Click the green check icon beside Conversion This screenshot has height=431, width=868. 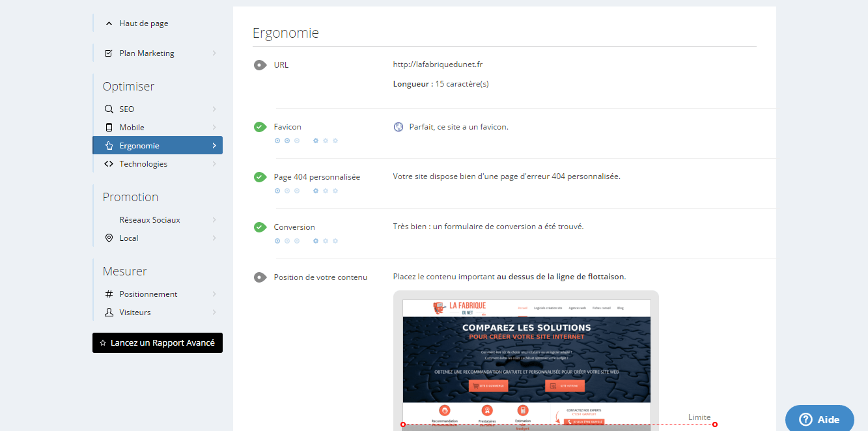coord(260,227)
